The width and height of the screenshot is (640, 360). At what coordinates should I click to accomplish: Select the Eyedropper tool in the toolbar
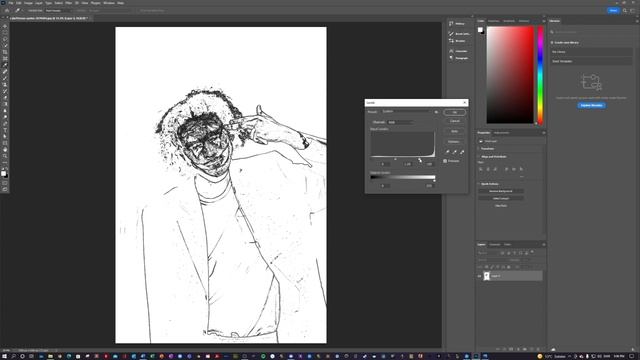coord(5,65)
